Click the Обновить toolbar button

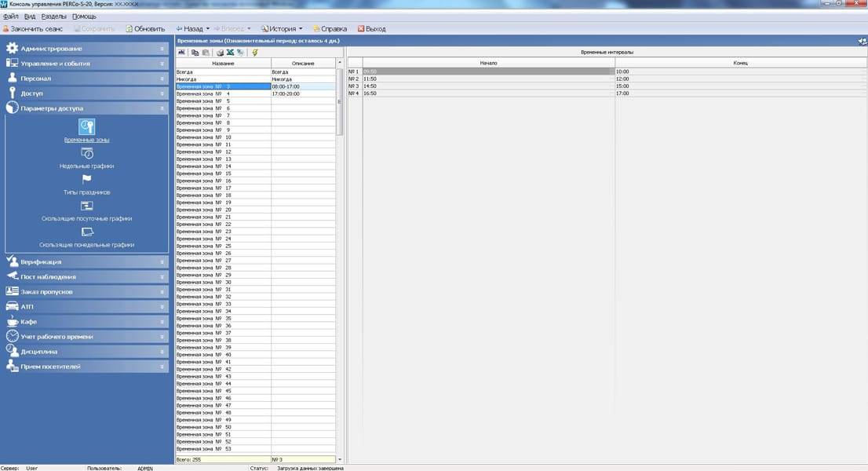(145, 29)
